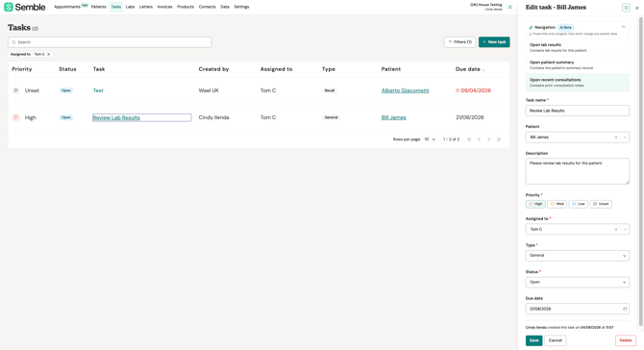Change the rows per page dropdown

(430, 139)
